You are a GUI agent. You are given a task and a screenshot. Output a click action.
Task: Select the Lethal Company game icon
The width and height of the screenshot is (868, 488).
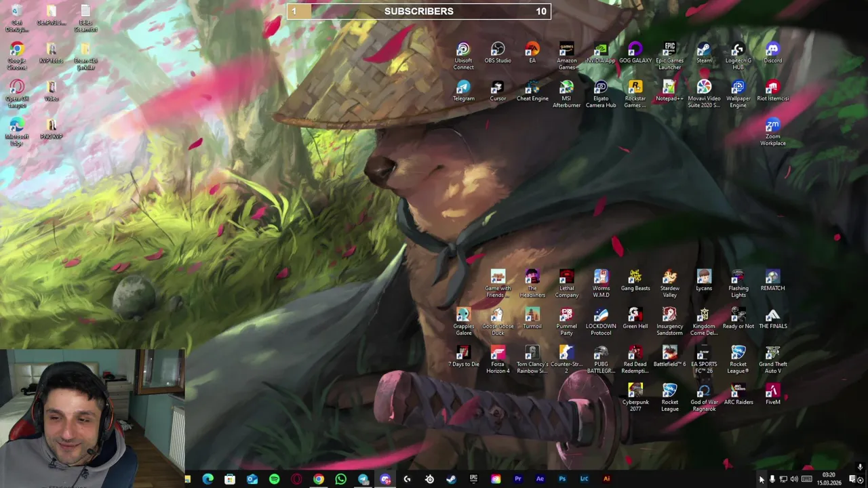566,283
